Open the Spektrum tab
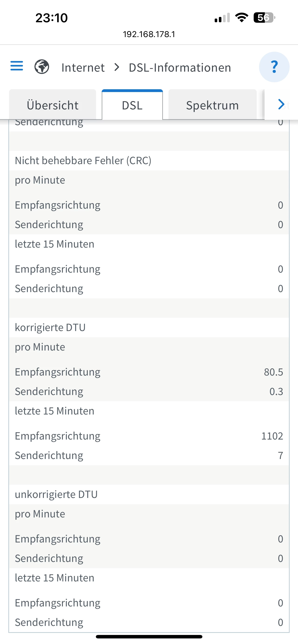This screenshot has height=644, width=298. tap(212, 105)
